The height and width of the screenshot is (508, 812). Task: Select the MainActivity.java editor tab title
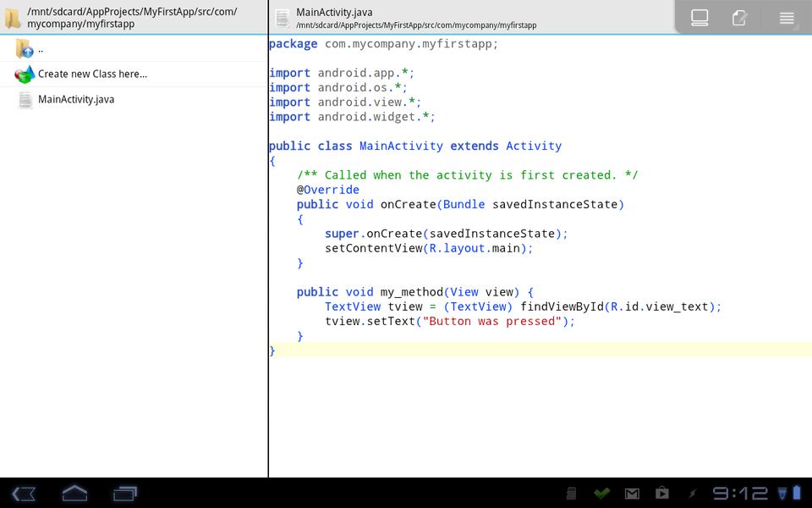click(x=334, y=12)
